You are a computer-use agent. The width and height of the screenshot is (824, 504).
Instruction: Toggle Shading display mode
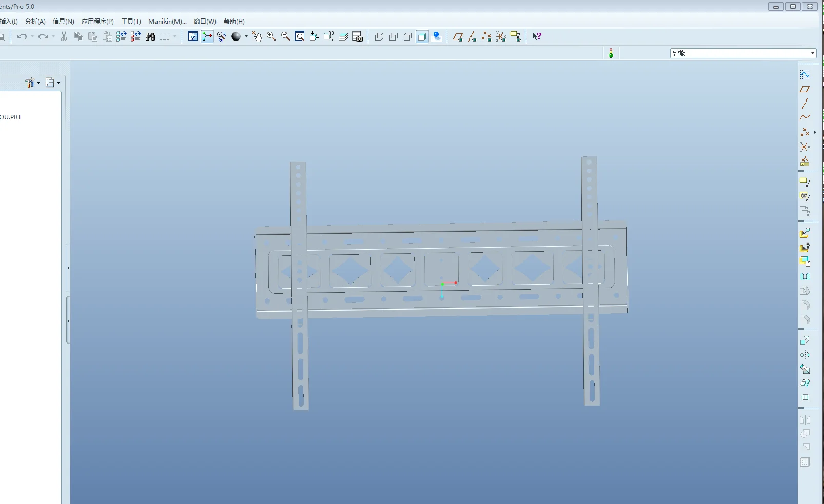(422, 36)
